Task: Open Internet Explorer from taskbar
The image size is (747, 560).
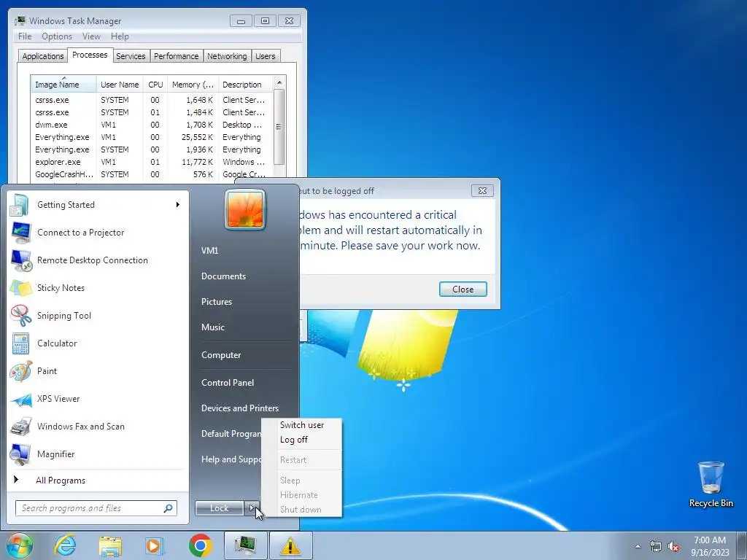Action: (65, 545)
